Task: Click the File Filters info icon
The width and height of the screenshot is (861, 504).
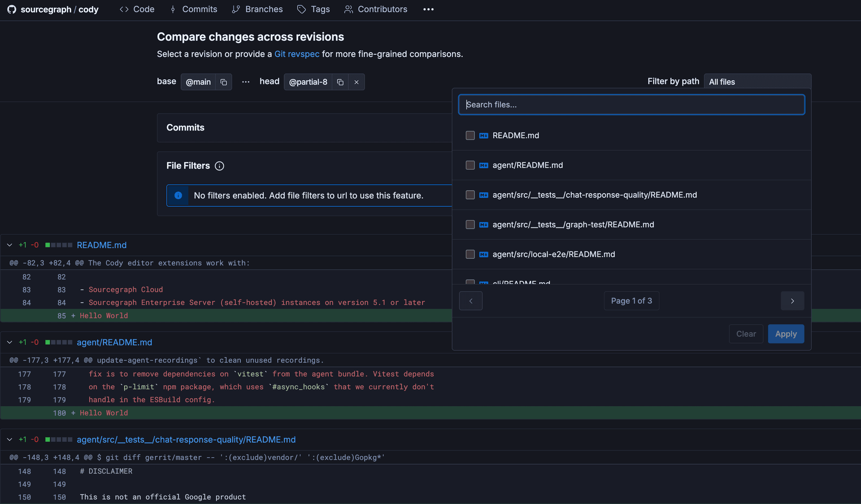Action: pos(219,166)
